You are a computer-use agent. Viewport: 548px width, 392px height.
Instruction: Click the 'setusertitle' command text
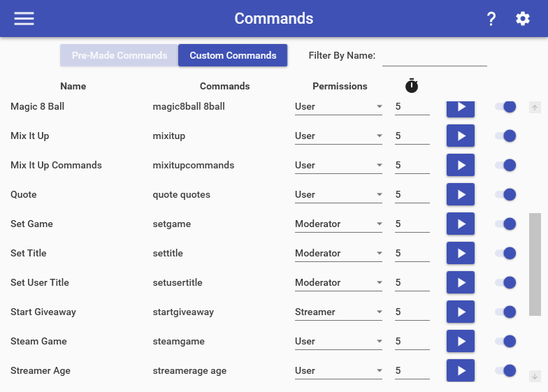(178, 282)
